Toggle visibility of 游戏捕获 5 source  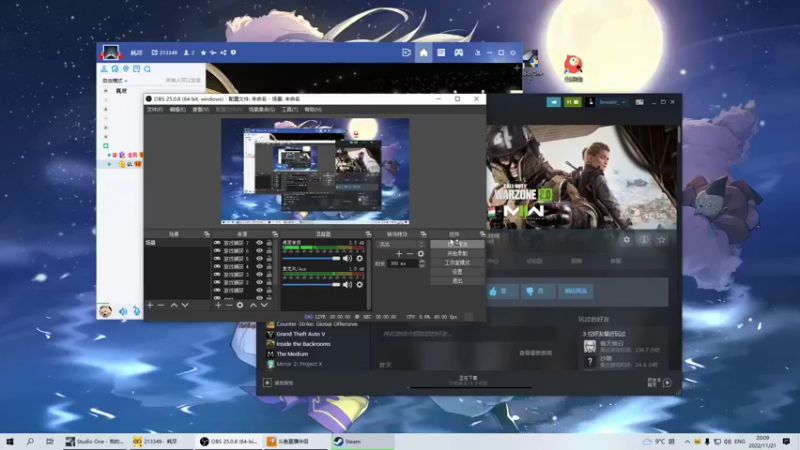(x=259, y=259)
